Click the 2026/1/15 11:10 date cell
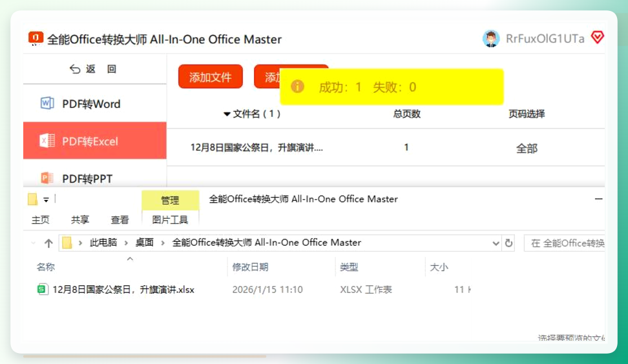Image resolution: width=628 pixels, height=364 pixels. coord(267,290)
